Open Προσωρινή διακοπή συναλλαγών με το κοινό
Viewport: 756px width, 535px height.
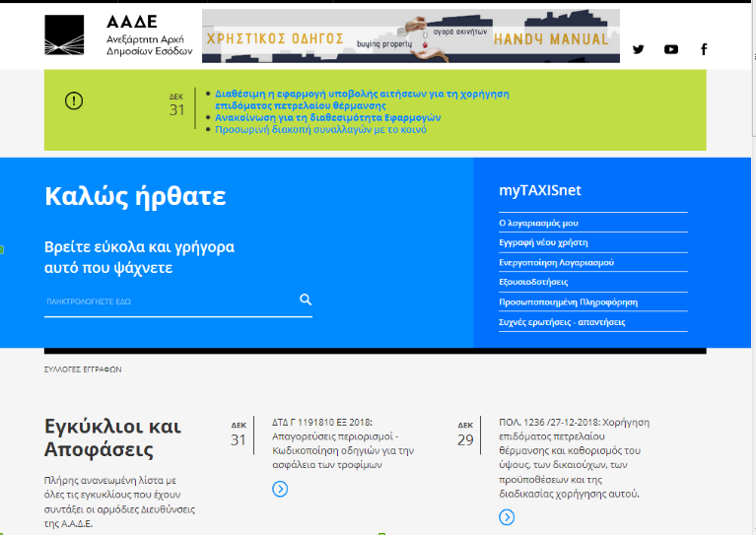[x=320, y=129]
